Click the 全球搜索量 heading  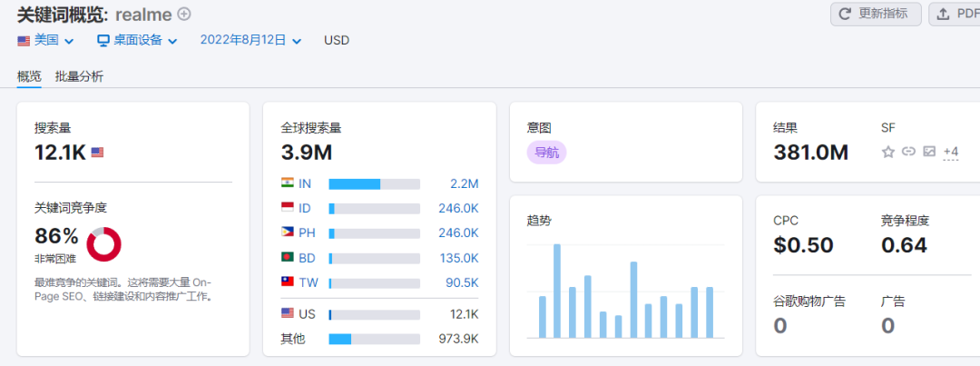point(311,128)
